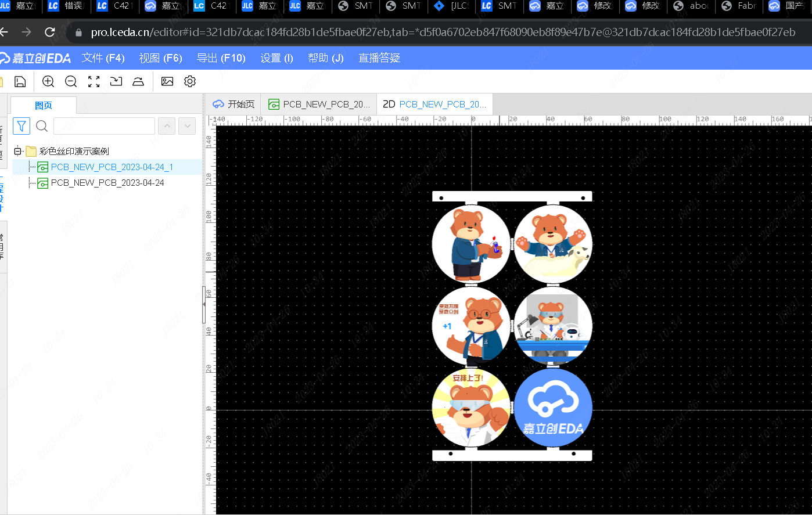
Task: Switch to the abou browser tab
Action: pyautogui.click(x=692, y=6)
